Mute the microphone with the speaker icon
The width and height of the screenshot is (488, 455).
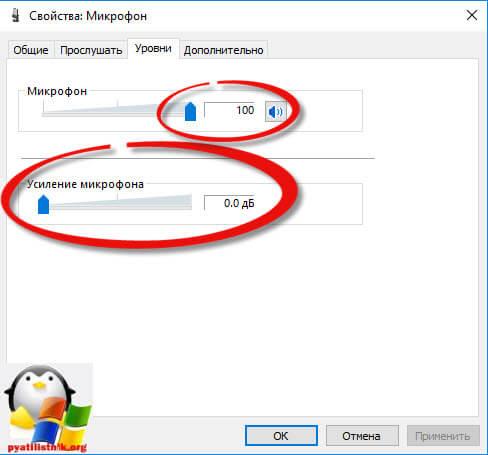coord(276,112)
